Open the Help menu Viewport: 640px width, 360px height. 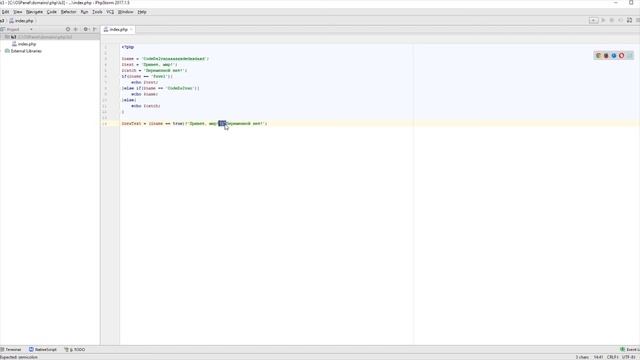click(x=142, y=12)
